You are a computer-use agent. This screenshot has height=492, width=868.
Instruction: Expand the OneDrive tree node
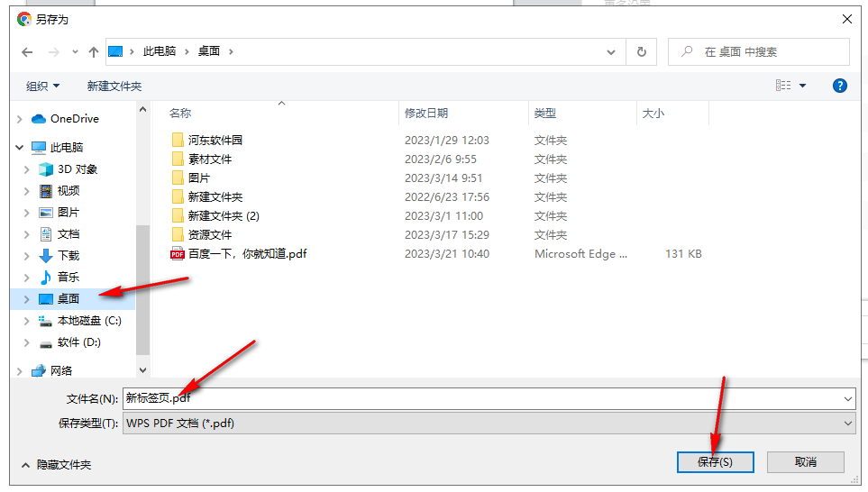(x=20, y=119)
